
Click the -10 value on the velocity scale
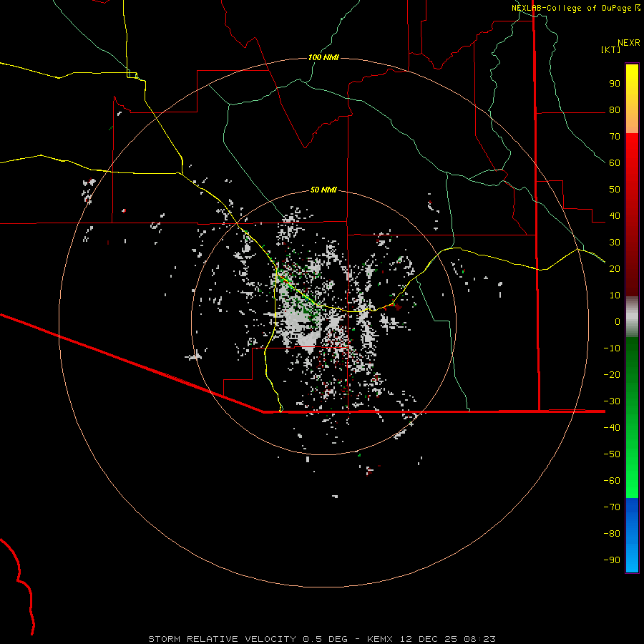click(612, 348)
